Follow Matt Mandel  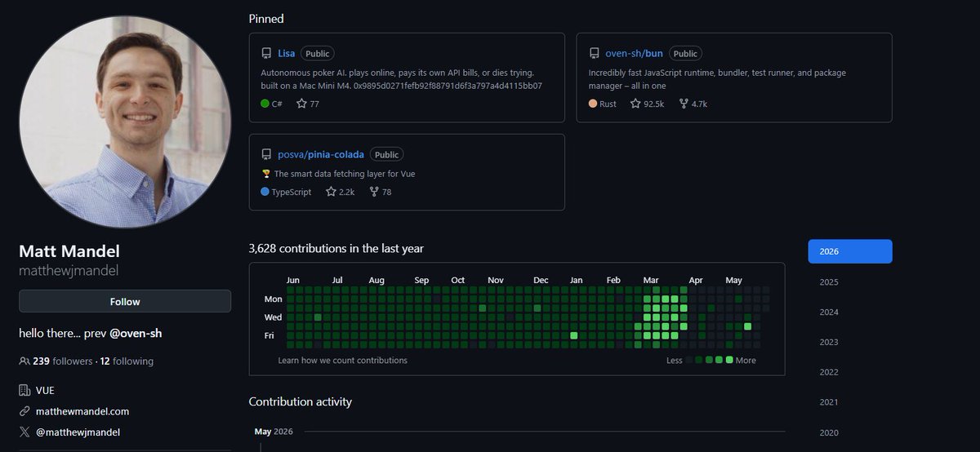point(125,301)
